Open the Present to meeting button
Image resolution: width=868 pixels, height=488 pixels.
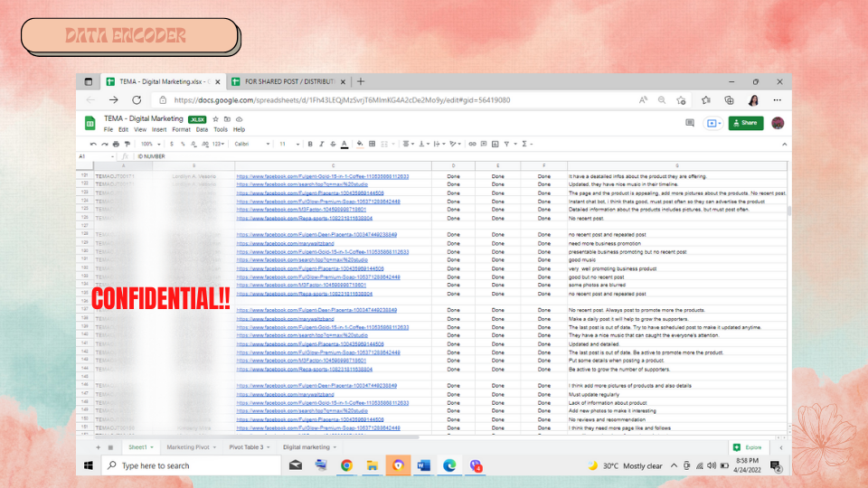[x=713, y=123]
